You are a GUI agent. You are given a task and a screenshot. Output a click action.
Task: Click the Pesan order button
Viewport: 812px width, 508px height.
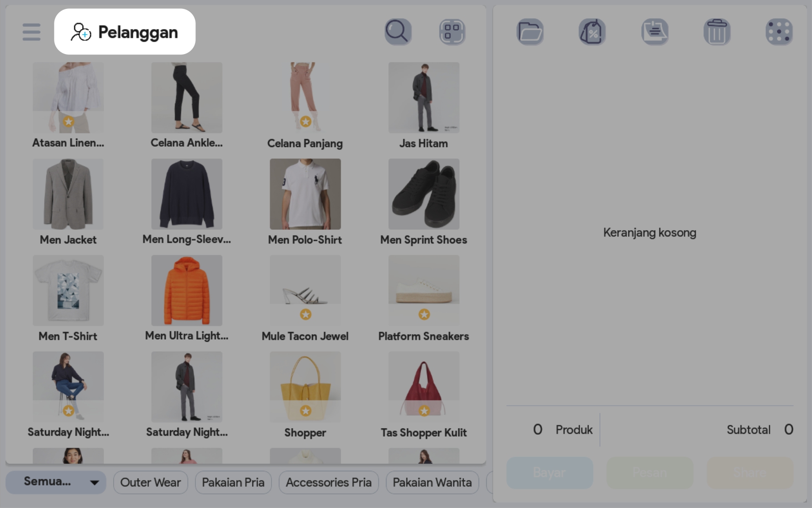pyautogui.click(x=650, y=472)
